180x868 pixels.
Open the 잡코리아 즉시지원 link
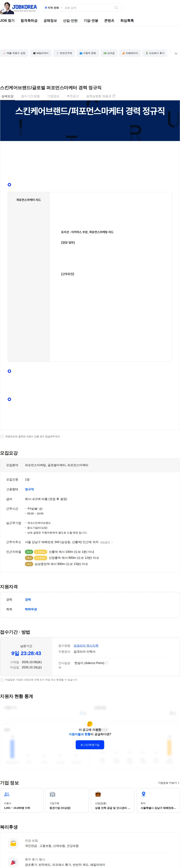click(x=86, y=646)
